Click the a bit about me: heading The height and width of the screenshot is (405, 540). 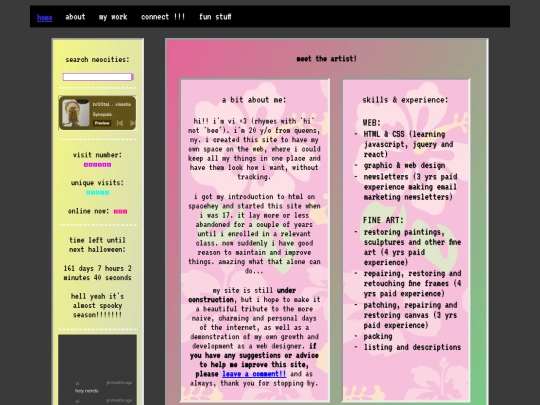[254, 100]
